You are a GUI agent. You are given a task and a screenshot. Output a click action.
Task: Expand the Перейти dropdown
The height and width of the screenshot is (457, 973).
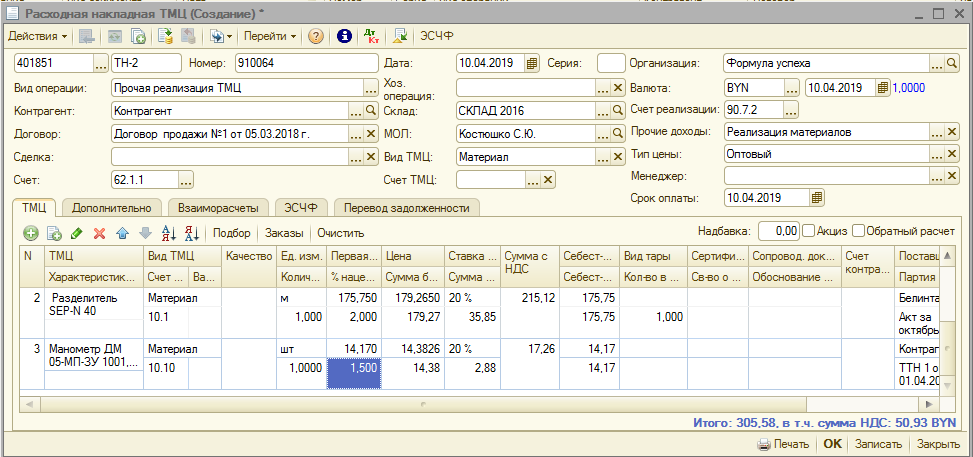[270, 36]
